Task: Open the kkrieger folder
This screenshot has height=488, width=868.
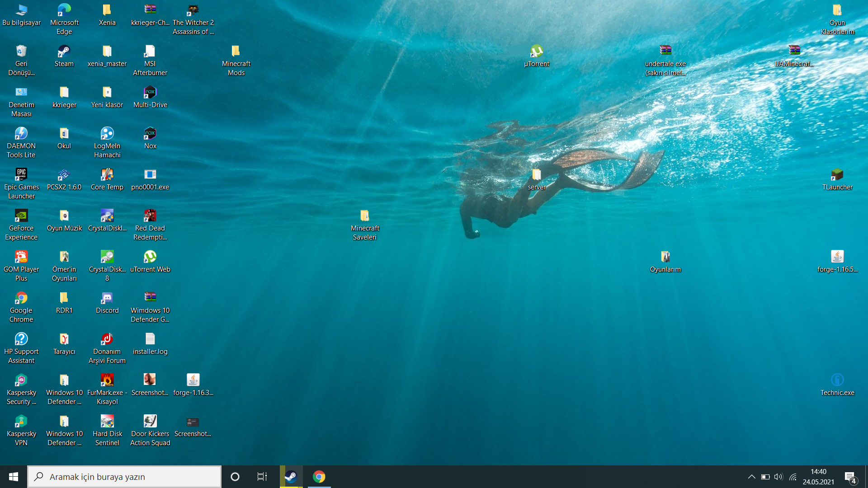Action: point(64,97)
